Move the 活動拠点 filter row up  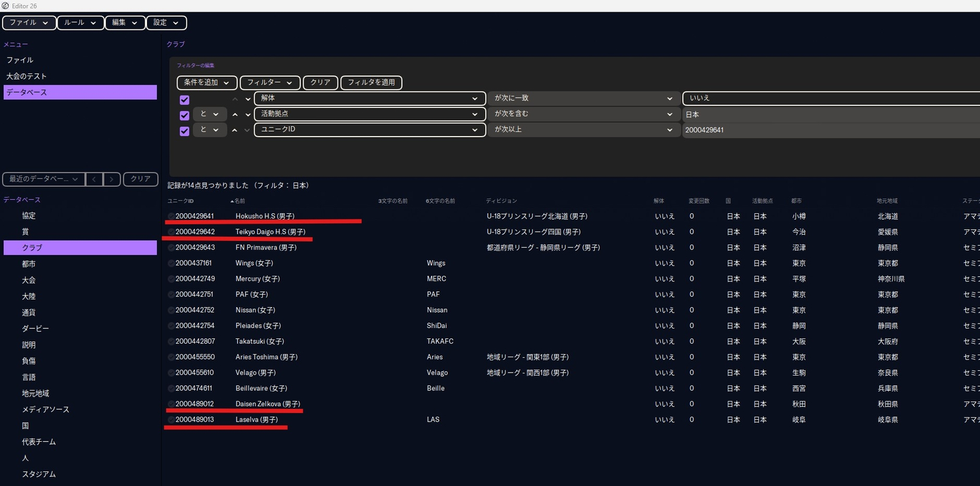(235, 115)
